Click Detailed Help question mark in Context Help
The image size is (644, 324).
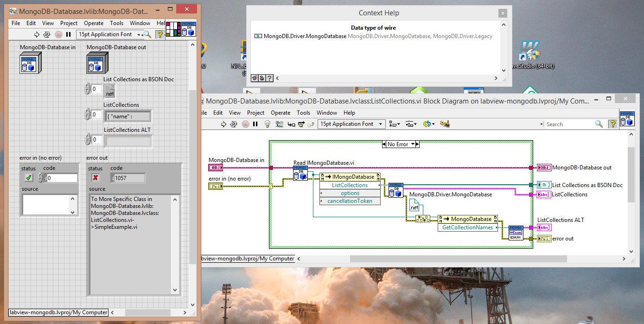pyautogui.click(x=269, y=78)
